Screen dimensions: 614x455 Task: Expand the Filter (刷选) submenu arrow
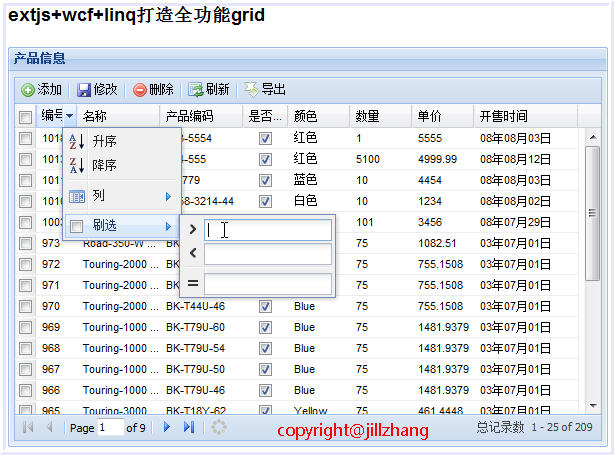point(169,226)
